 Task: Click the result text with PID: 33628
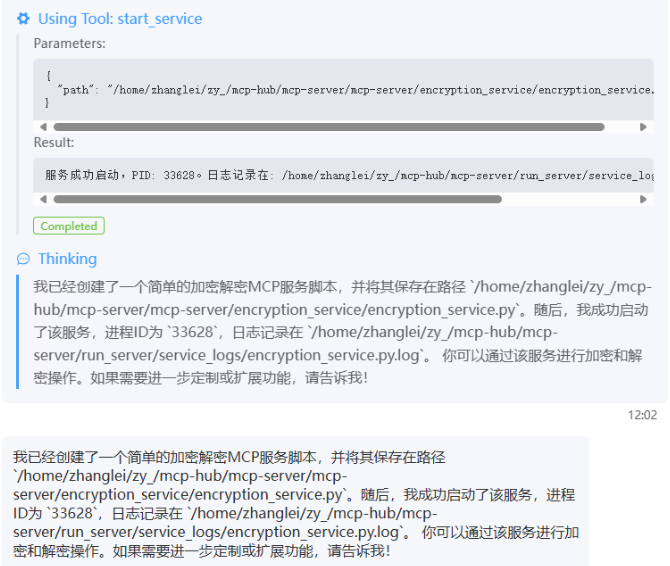coord(349,175)
